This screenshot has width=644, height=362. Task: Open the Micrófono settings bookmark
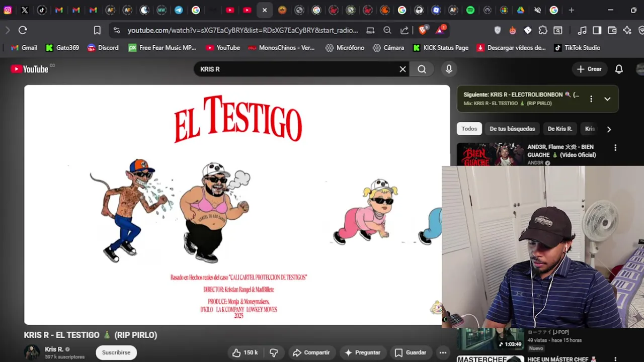pyautogui.click(x=345, y=48)
